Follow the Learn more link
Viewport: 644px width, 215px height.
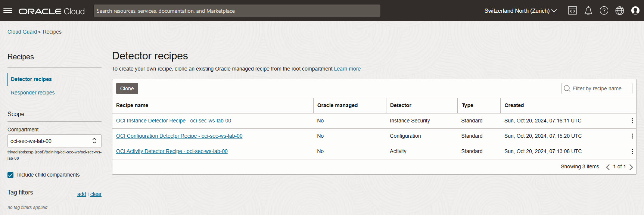pyautogui.click(x=347, y=69)
